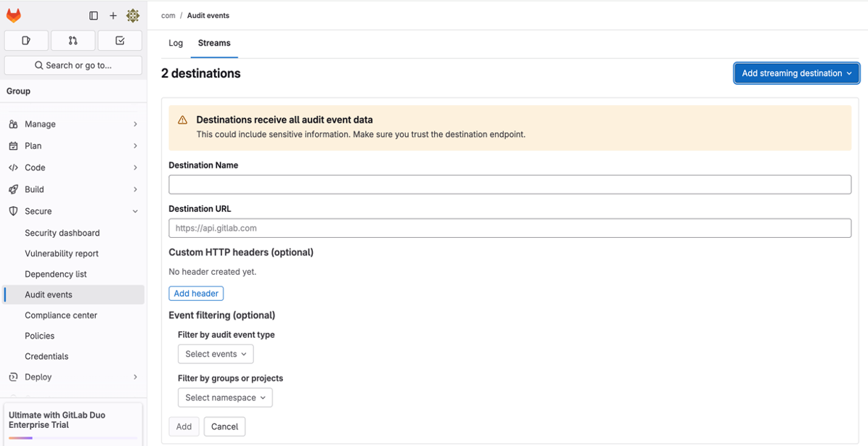Open the user avatar menu

tap(133, 15)
